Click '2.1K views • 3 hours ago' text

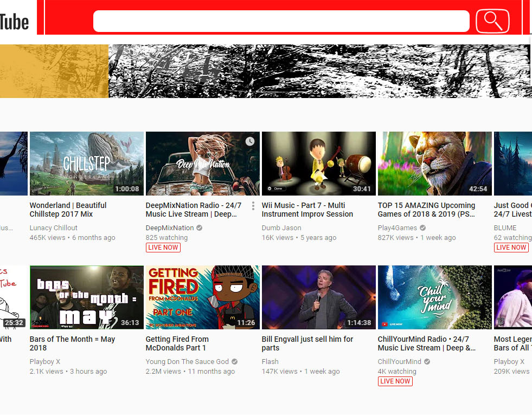68,372
